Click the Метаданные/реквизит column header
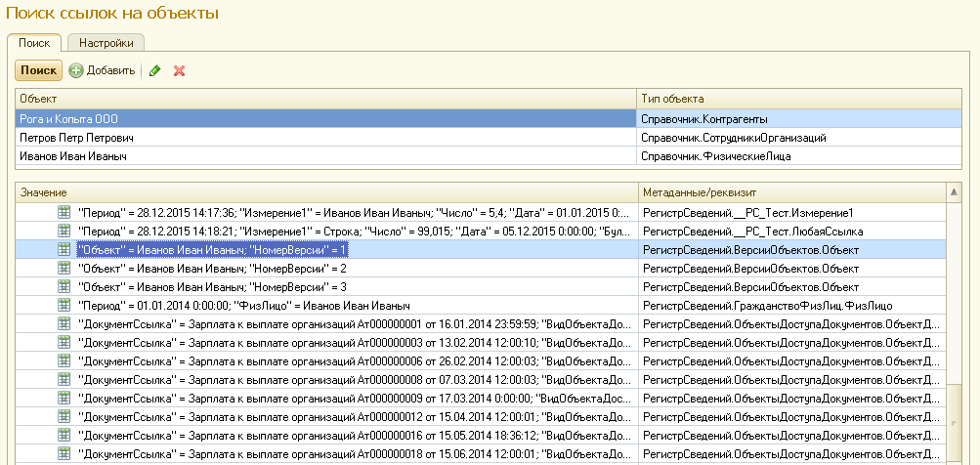980x465 pixels. (791, 193)
